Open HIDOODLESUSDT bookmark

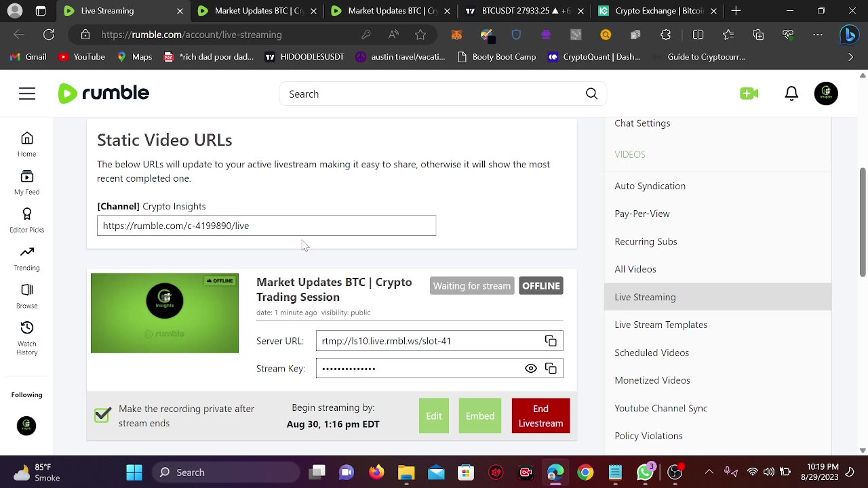point(304,57)
